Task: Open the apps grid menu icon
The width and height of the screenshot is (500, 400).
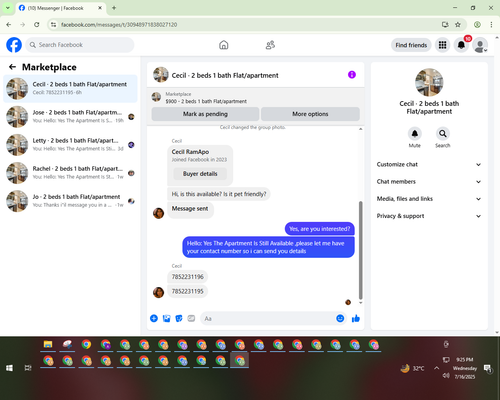Action: [442, 45]
